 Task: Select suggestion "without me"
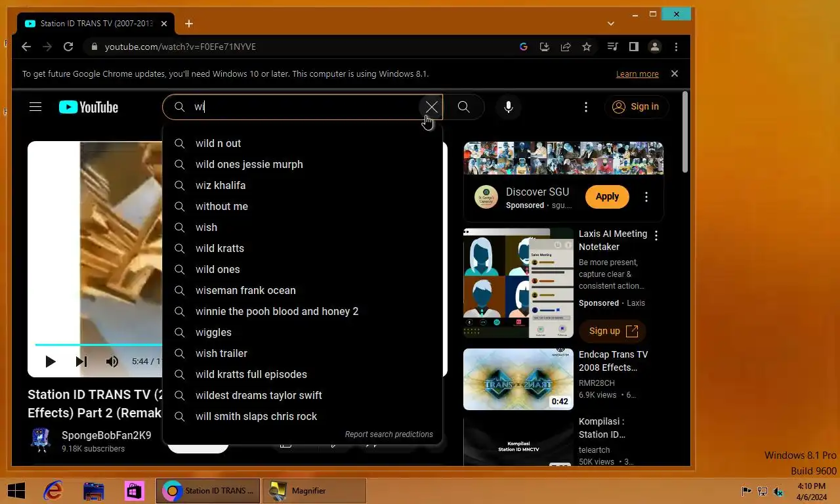click(x=303, y=206)
